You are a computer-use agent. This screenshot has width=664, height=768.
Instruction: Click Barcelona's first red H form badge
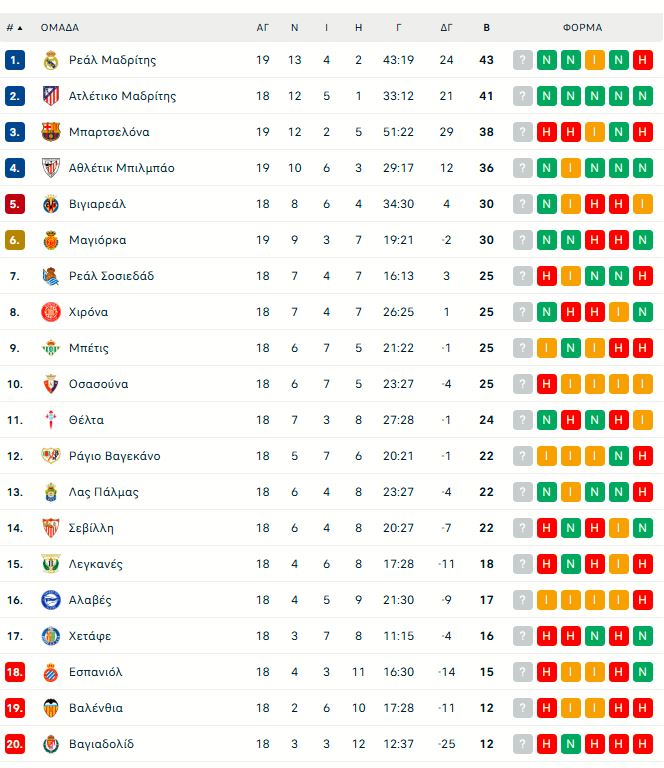(x=547, y=132)
